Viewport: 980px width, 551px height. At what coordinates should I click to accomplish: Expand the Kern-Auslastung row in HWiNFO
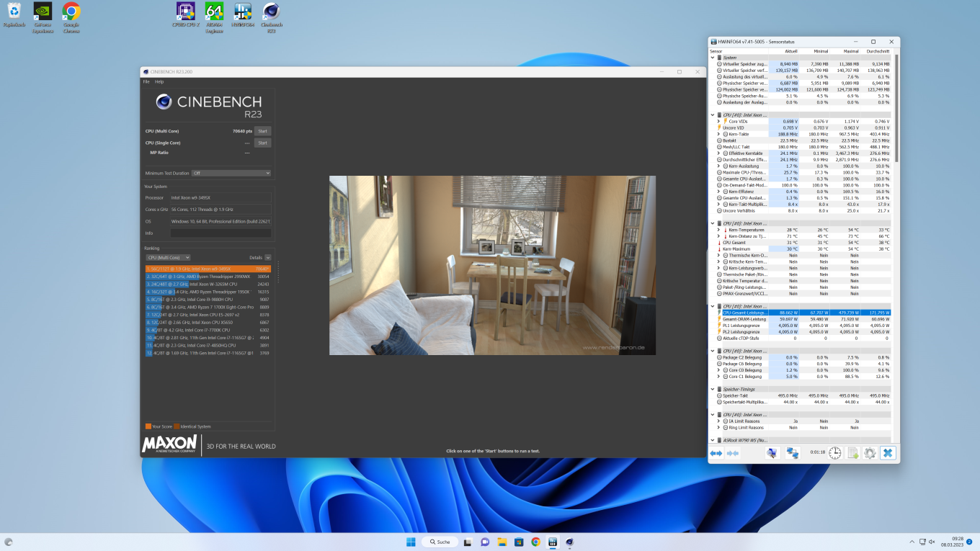tap(718, 166)
